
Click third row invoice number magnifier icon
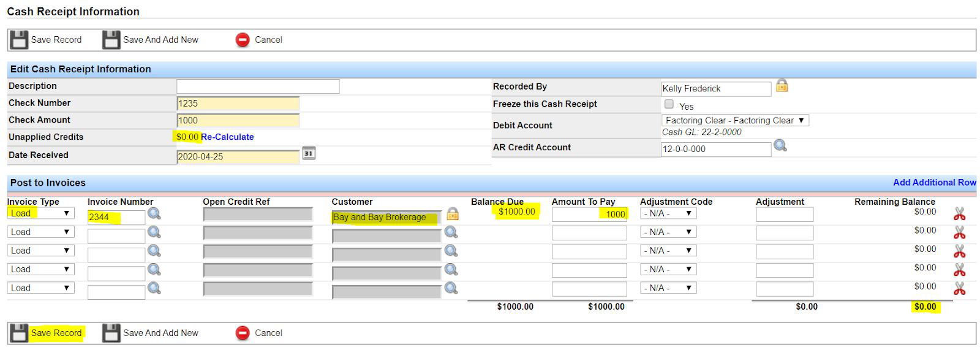pyautogui.click(x=154, y=251)
